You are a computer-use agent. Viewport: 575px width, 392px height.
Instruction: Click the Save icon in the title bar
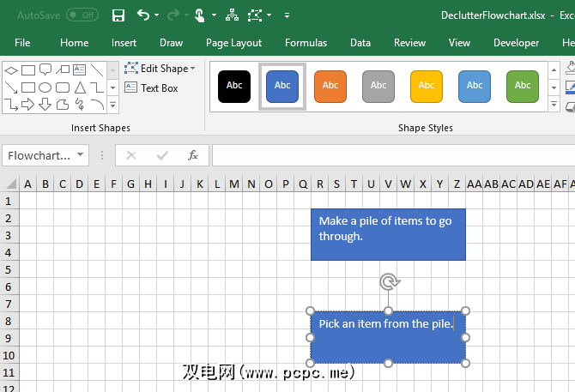point(118,15)
